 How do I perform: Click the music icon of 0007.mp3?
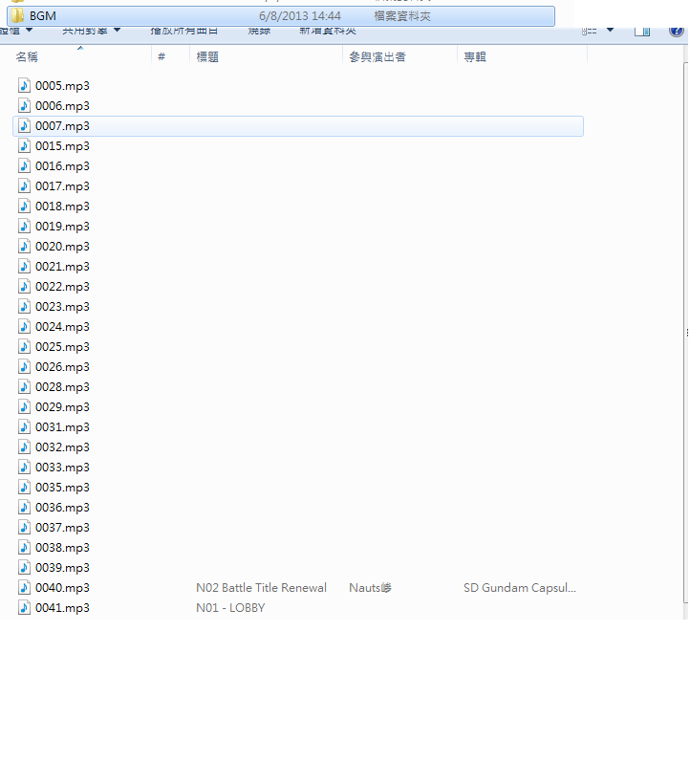[24, 125]
